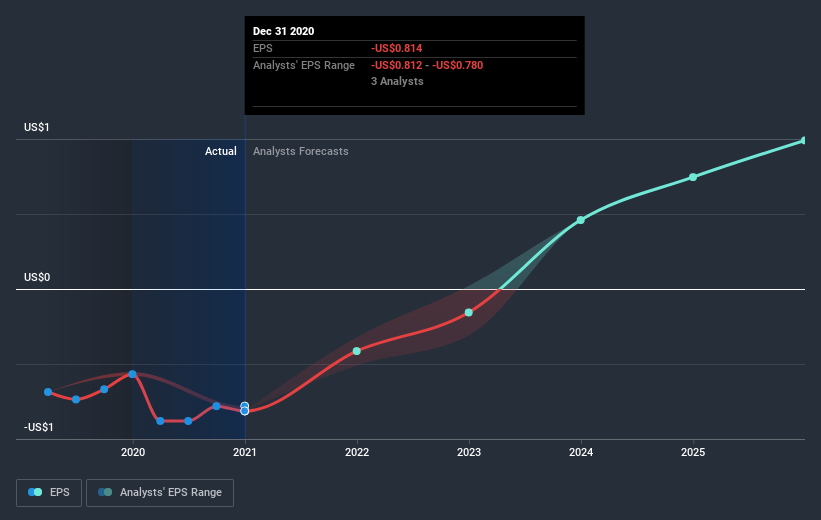Select the 2024 forecast data point
Image resolution: width=821 pixels, height=520 pixels.
click(581, 220)
